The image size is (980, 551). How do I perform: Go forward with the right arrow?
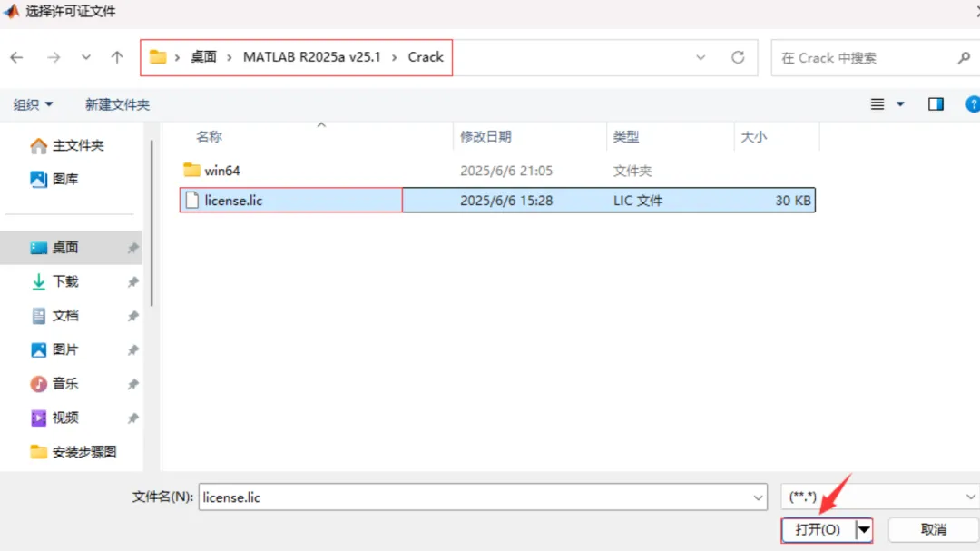54,57
